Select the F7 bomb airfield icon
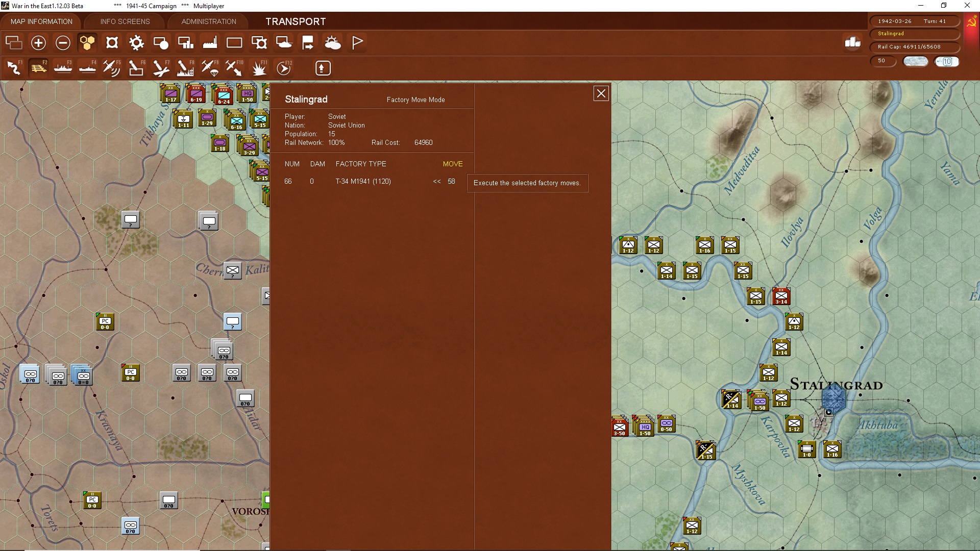Screen dimensions: 980x551 (x=161, y=68)
